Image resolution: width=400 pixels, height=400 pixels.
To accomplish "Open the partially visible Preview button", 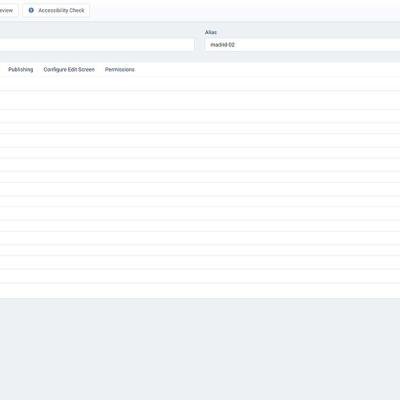I will [x=7, y=10].
